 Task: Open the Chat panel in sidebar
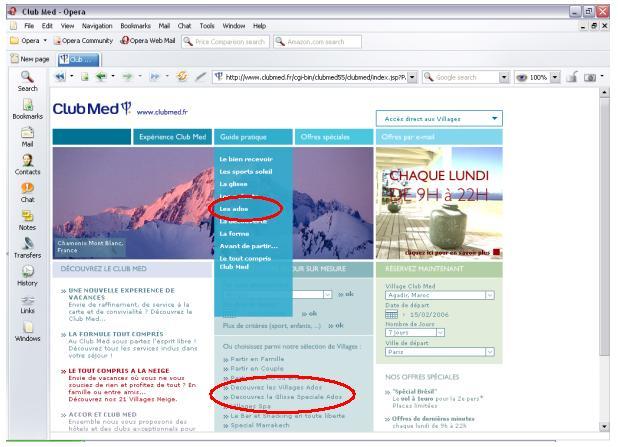coord(27,193)
